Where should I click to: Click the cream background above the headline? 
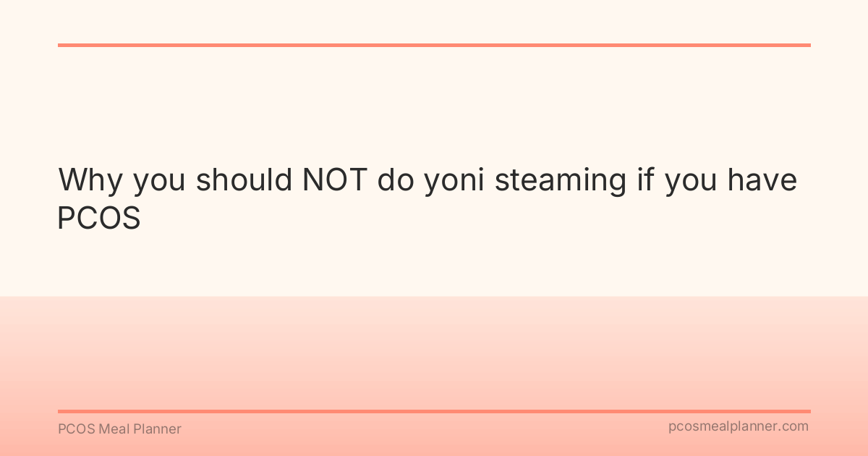[x=434, y=101]
